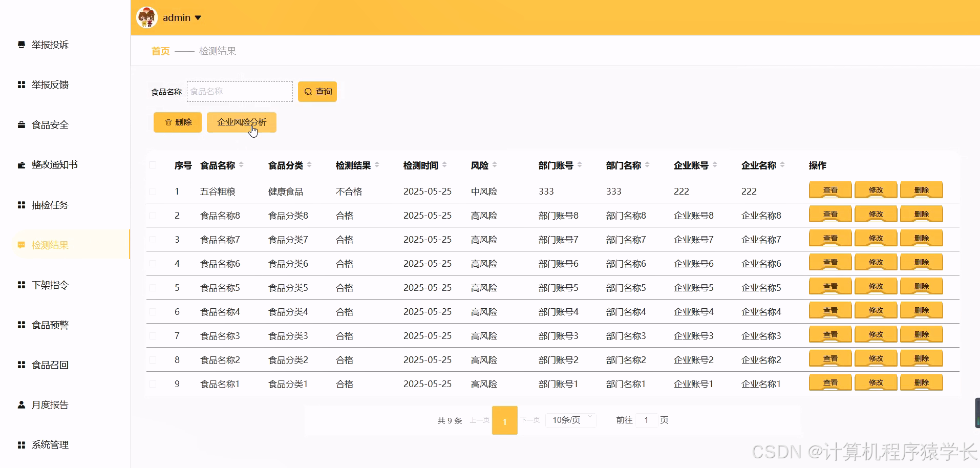Open 整改通知书 via its sidebar icon

[x=20, y=164]
